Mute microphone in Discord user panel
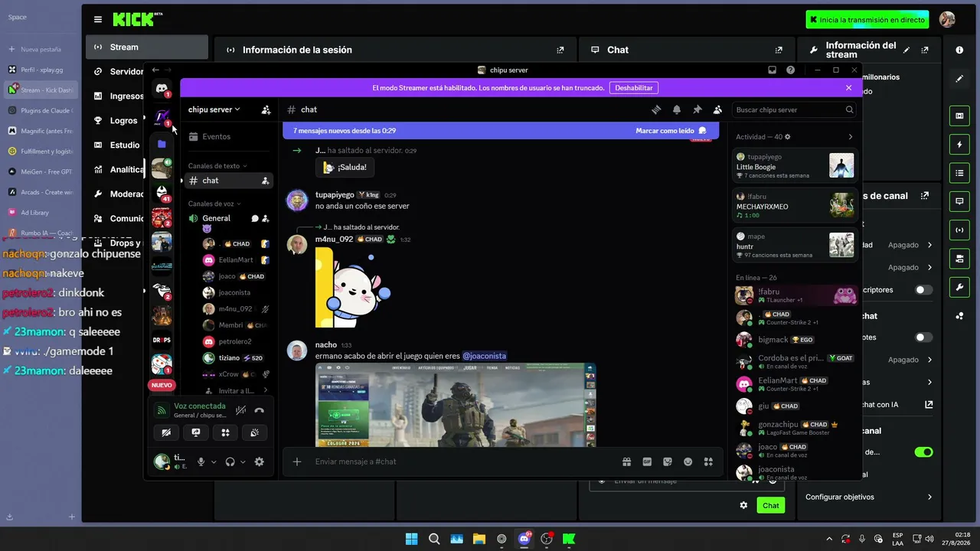 (x=201, y=461)
